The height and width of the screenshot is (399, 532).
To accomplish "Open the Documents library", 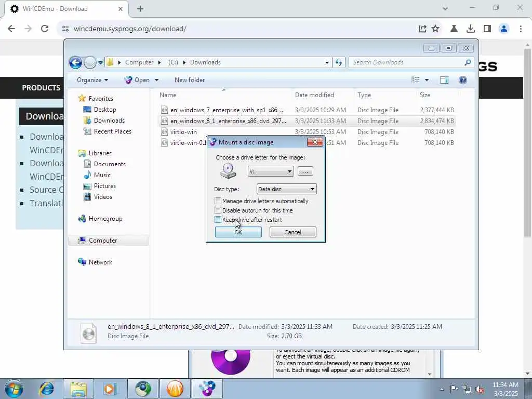I will tap(110, 164).
